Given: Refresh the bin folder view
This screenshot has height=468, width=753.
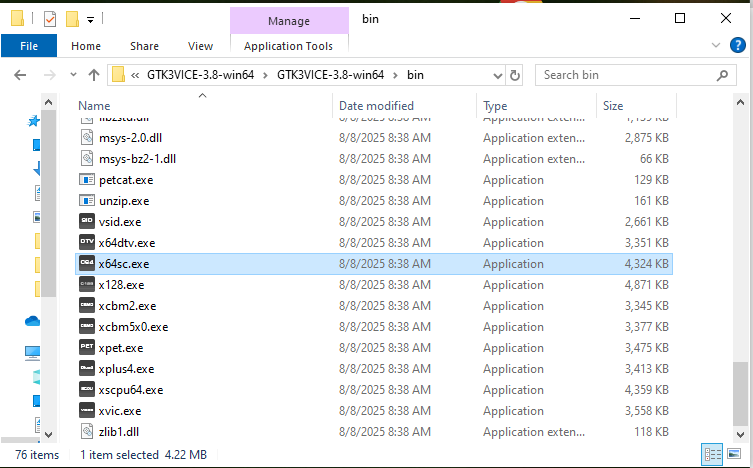Looking at the screenshot, I should pyautogui.click(x=515, y=75).
